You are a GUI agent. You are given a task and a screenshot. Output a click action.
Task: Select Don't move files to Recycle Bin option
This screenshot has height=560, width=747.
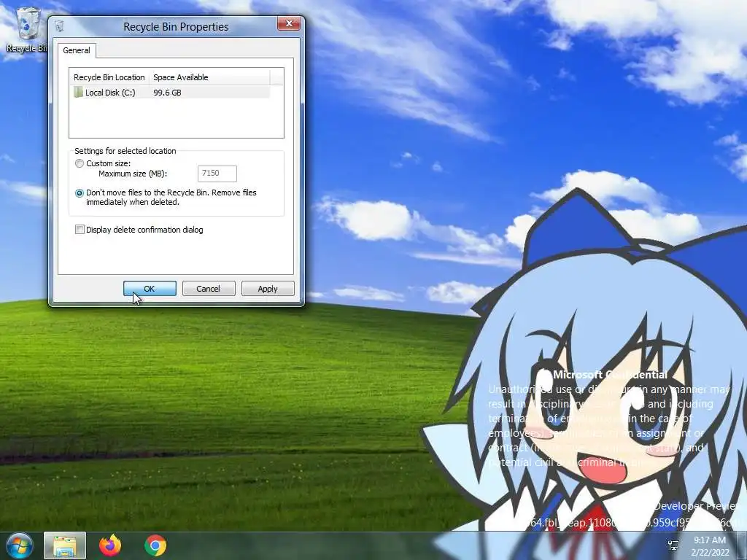79,192
